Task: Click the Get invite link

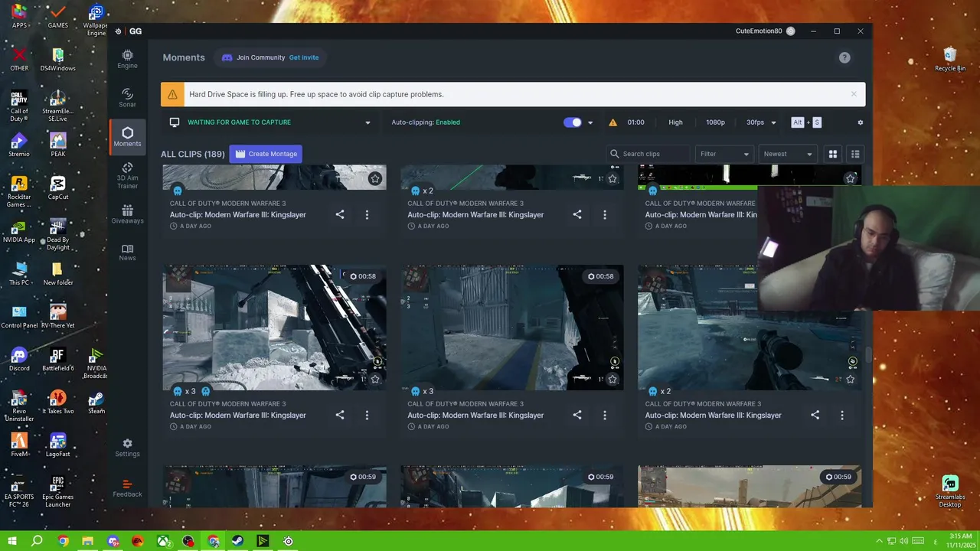Action: (x=304, y=57)
